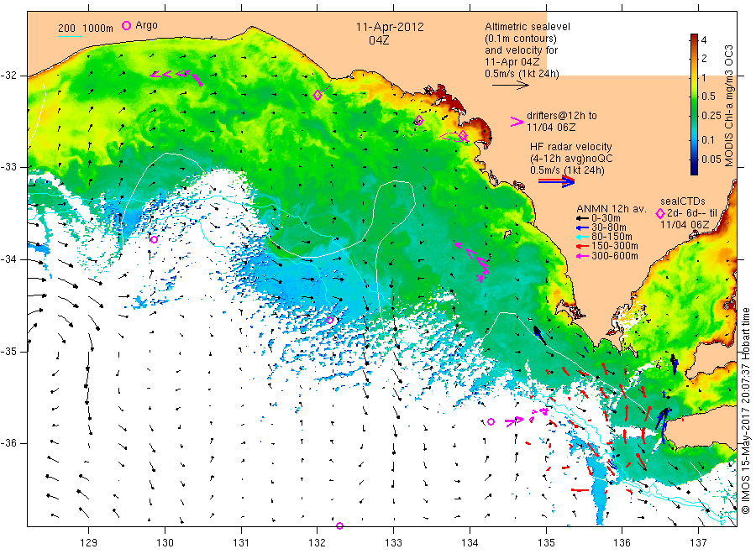Viewport: 756px width, 554px height.
Task: Click the 'ANMN 12h av.' legend heading
Action: [x=612, y=209]
